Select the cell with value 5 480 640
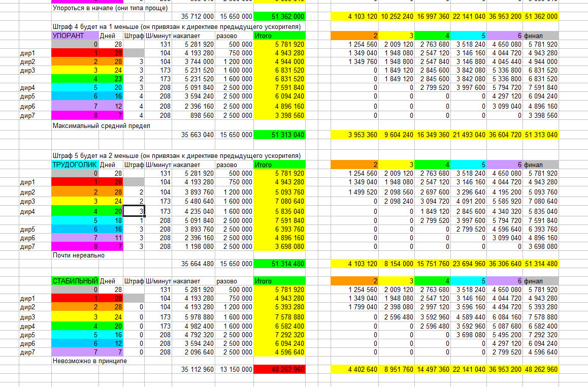This screenshot has width=588, height=387. click(x=193, y=202)
